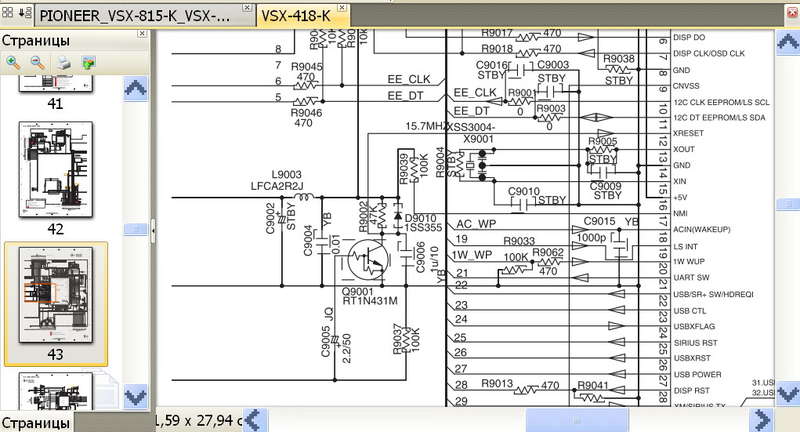Click the USBXFLAG pin label
Image resolution: width=800 pixels, height=432 pixels.
point(694,326)
